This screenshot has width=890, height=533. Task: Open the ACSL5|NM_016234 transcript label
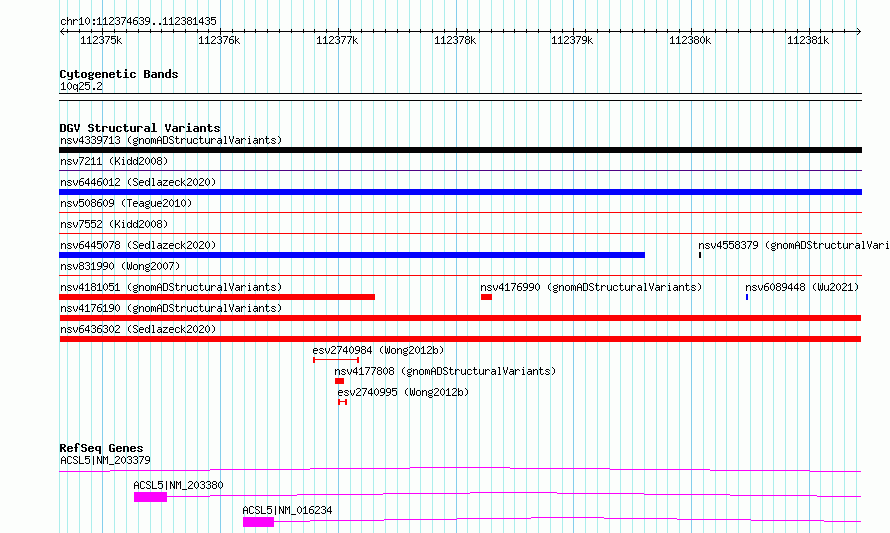(x=287, y=510)
